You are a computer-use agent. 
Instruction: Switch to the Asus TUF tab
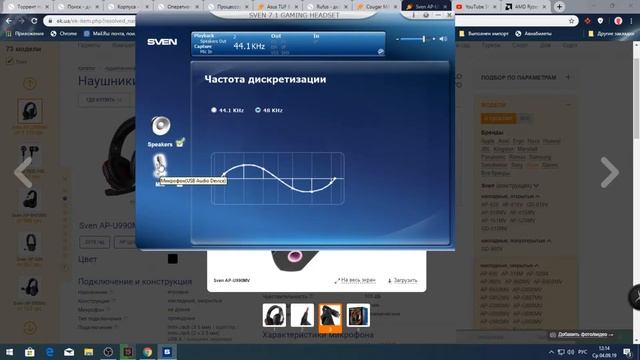point(277,7)
